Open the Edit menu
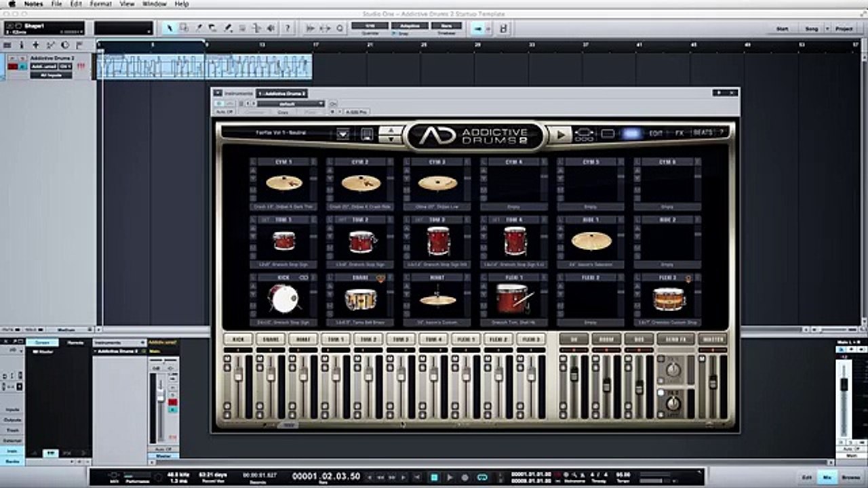The width and height of the screenshot is (868, 488). (76, 4)
